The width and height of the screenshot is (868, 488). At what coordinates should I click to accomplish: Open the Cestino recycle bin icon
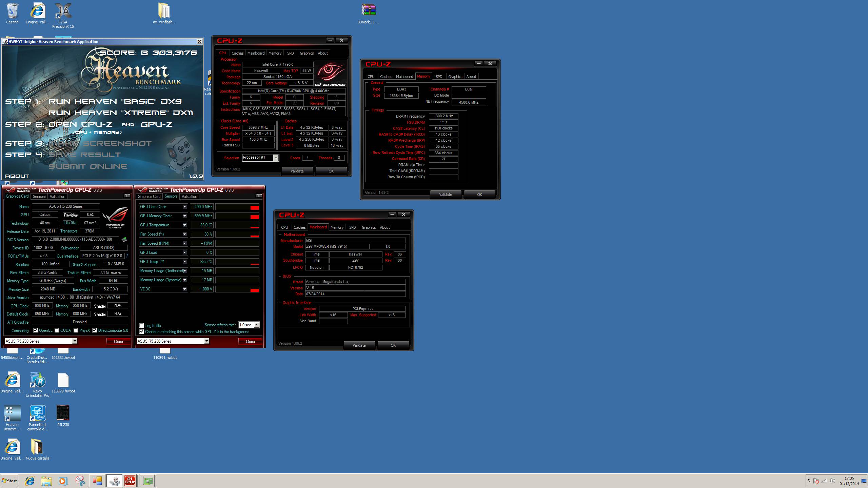pyautogui.click(x=12, y=14)
